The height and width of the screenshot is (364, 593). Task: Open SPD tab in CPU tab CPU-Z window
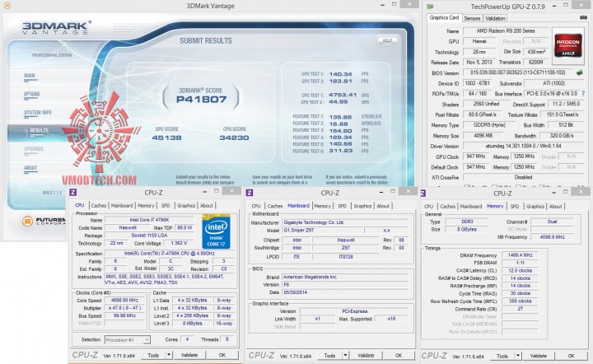(x=166, y=206)
